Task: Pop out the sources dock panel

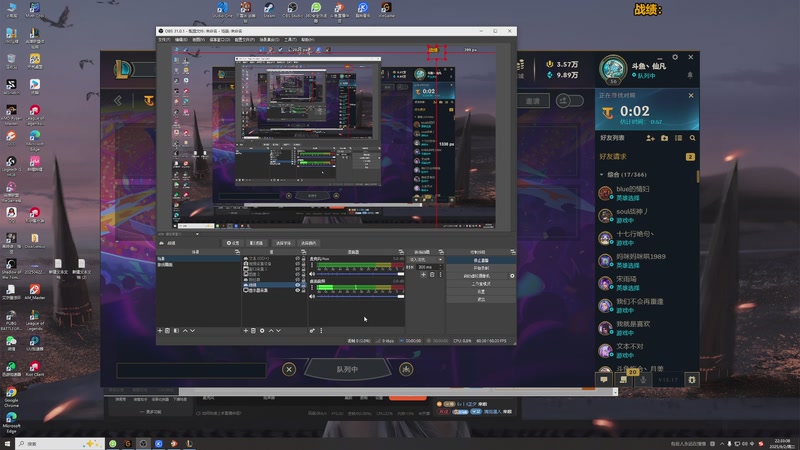Action: point(304,252)
